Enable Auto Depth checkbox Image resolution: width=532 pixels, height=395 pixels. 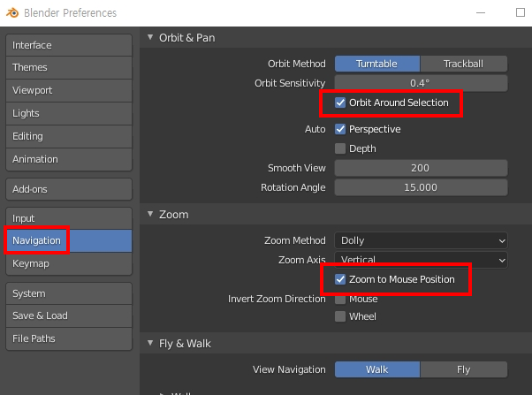340,148
